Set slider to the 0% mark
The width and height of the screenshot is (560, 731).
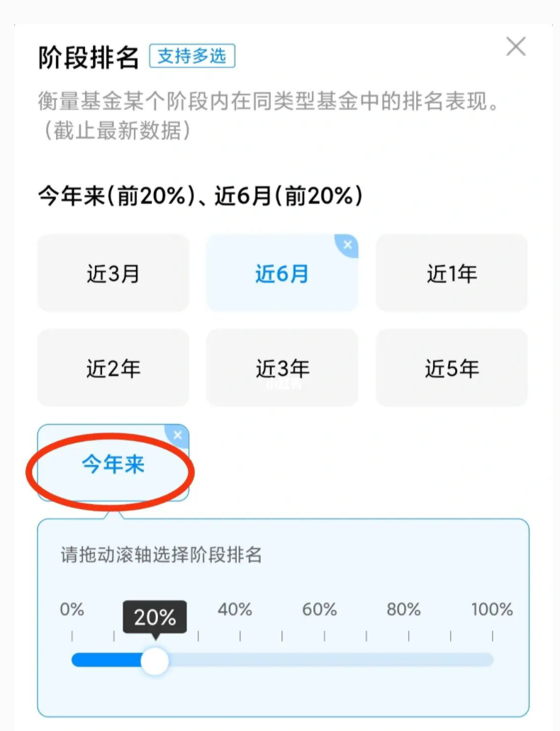coord(72,660)
